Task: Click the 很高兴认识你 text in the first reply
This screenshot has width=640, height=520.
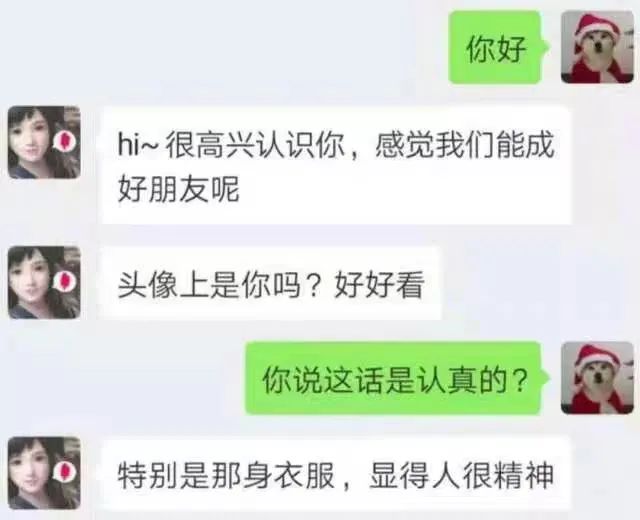Action: [x=254, y=145]
